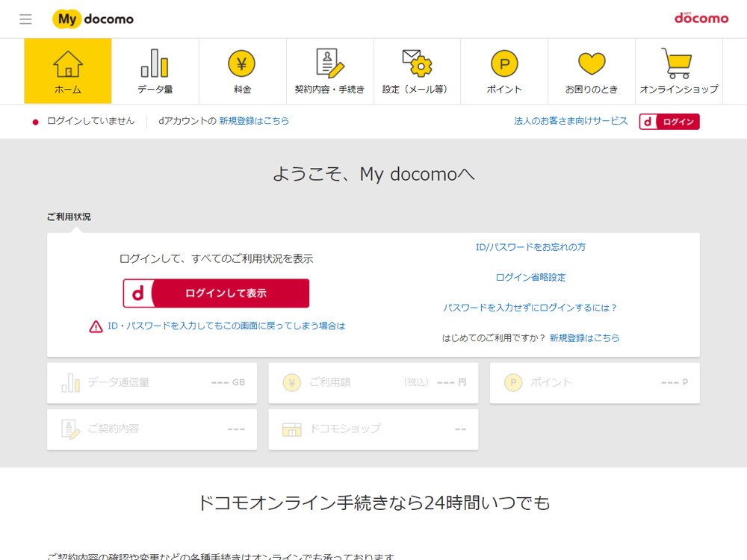The height and width of the screenshot is (560, 747).
Task: Open パスワードを入力せずにログインするには？ link
Action: [530, 308]
